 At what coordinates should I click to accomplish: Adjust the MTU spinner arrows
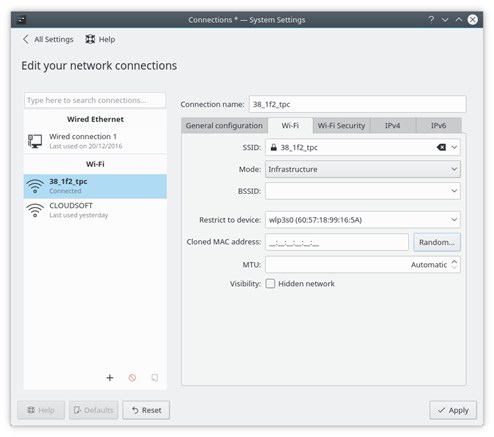(x=454, y=265)
